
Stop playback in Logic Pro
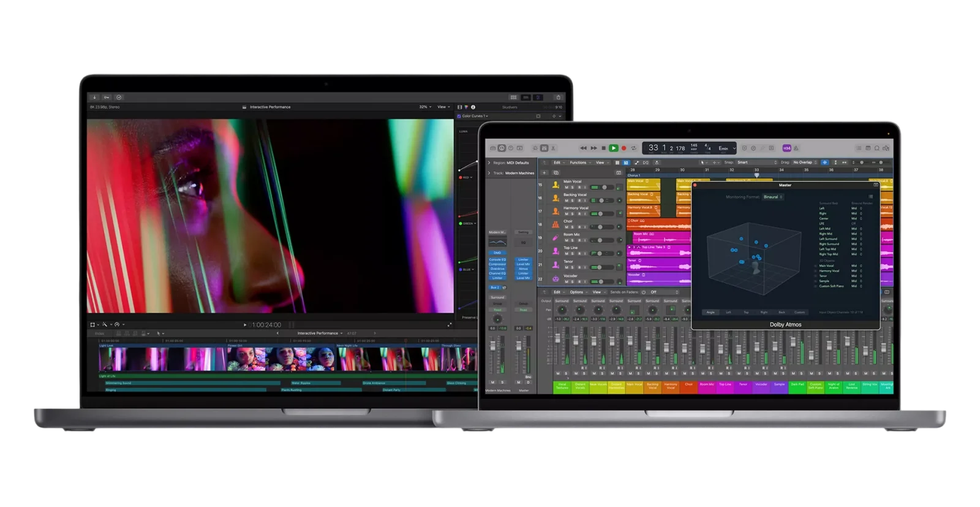pyautogui.click(x=603, y=148)
